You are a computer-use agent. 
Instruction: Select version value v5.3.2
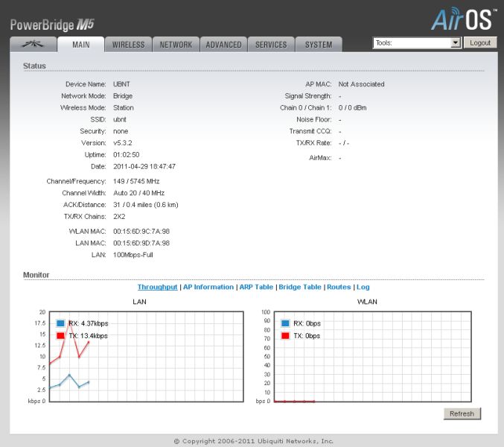(123, 143)
